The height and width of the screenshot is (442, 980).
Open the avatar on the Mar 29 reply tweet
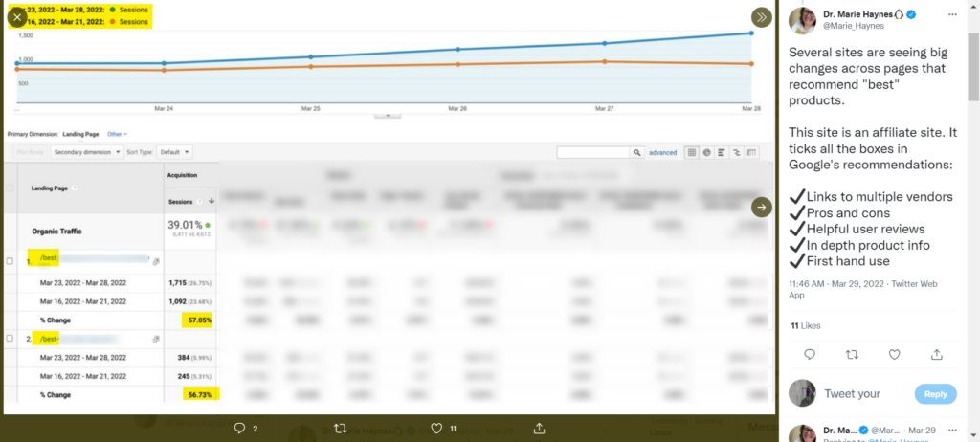(x=802, y=434)
